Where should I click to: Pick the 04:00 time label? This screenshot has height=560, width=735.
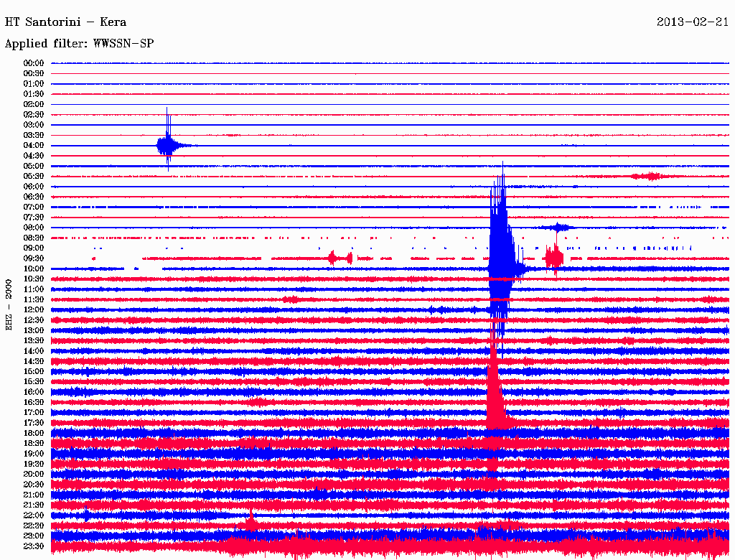(34, 145)
